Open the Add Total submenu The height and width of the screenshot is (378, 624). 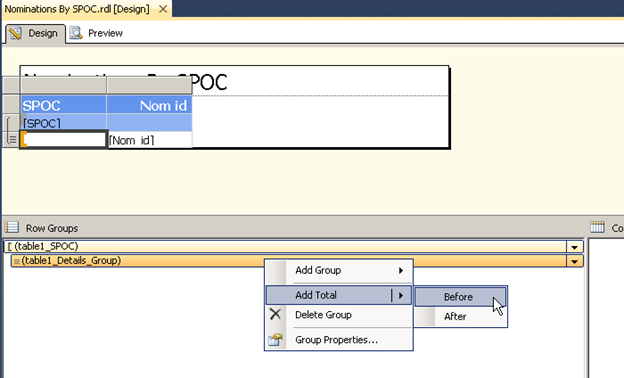point(339,295)
